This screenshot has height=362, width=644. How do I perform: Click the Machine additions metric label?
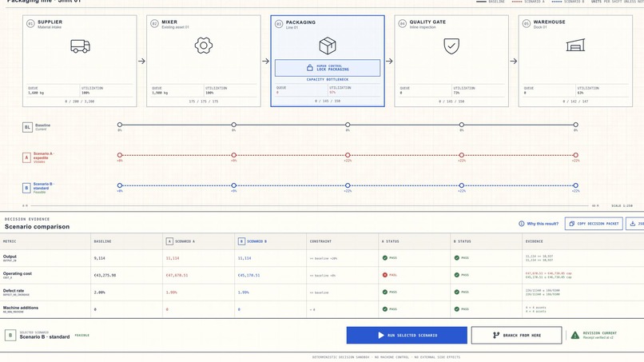pos(21,308)
